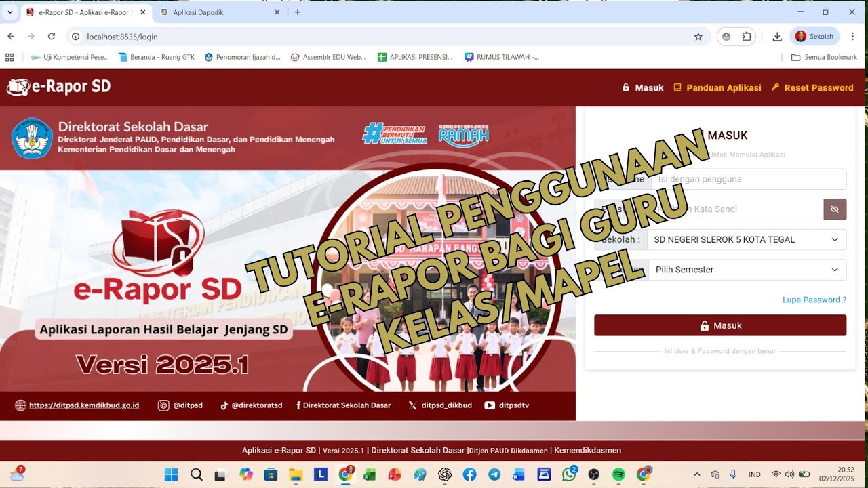Click the e-Rapor SD logo in header

tap(58, 87)
